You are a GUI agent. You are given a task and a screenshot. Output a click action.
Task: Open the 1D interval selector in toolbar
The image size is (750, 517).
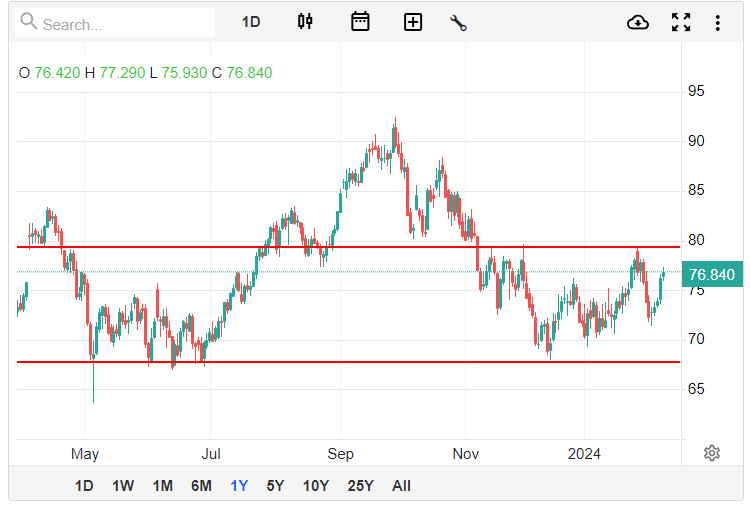[251, 22]
